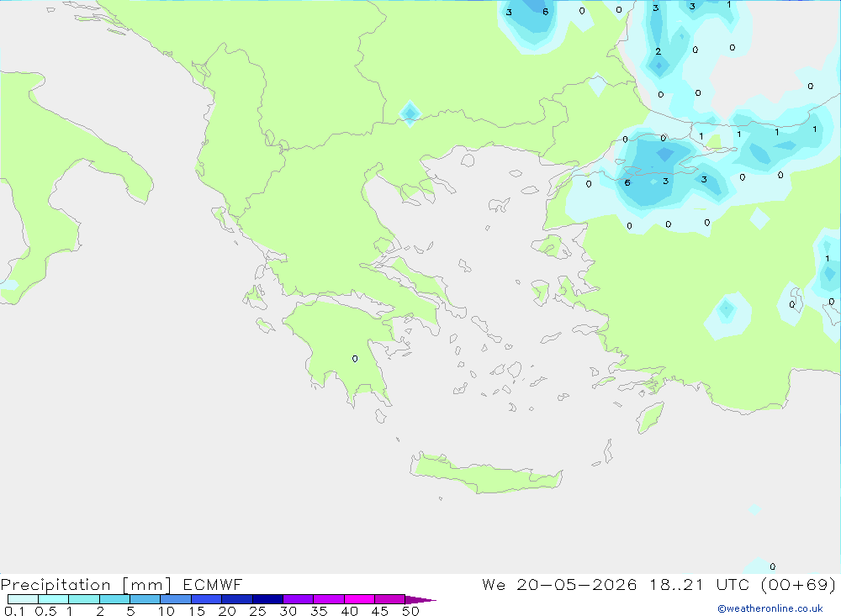Click the 'Precipitation [mm]' title text
This screenshot has height=616, width=841.
[x=86, y=585]
